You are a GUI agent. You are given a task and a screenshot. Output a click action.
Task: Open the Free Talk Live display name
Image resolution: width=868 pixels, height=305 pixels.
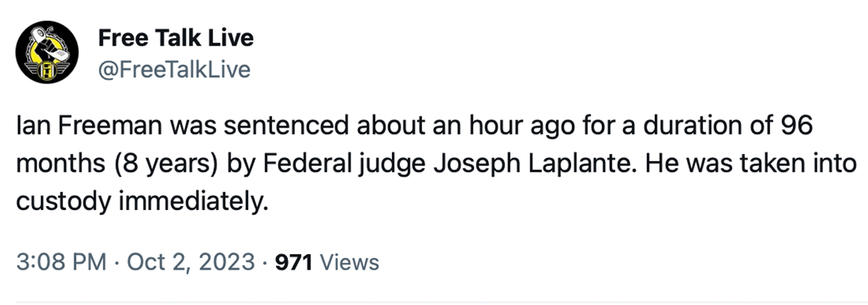point(175,38)
